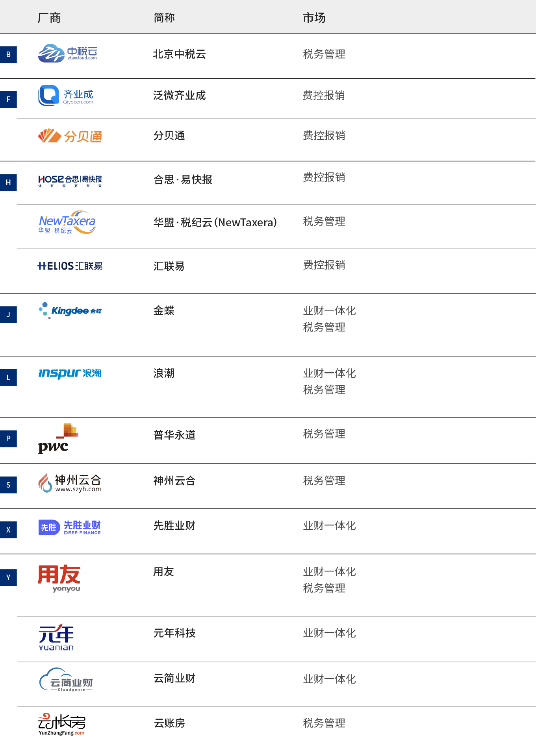The height and width of the screenshot is (756, 536).
Task: Click the 简称 column header
Action: click(x=164, y=18)
